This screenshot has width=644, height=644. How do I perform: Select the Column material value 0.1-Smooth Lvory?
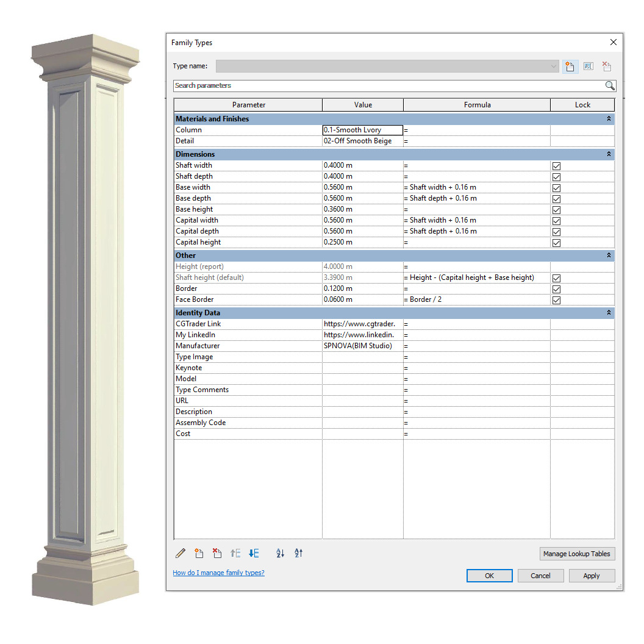[x=363, y=130]
